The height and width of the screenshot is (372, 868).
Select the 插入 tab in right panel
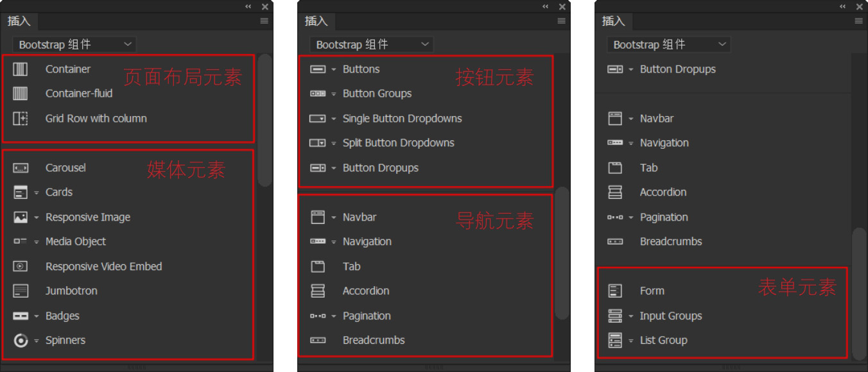[x=614, y=21]
